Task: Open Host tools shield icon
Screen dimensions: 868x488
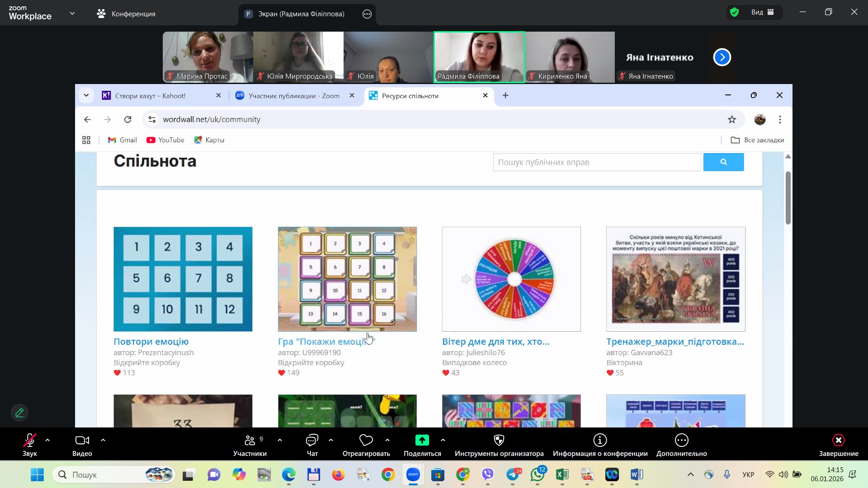Action: 499,441
